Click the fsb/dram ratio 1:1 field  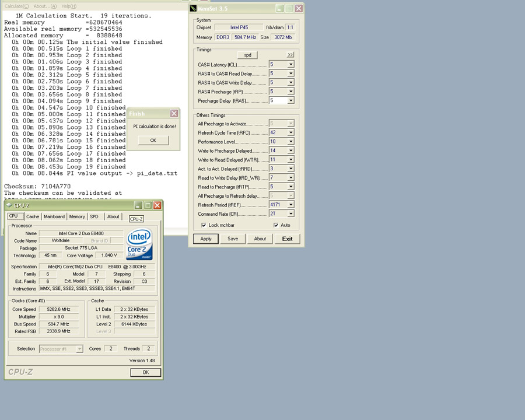tap(290, 27)
